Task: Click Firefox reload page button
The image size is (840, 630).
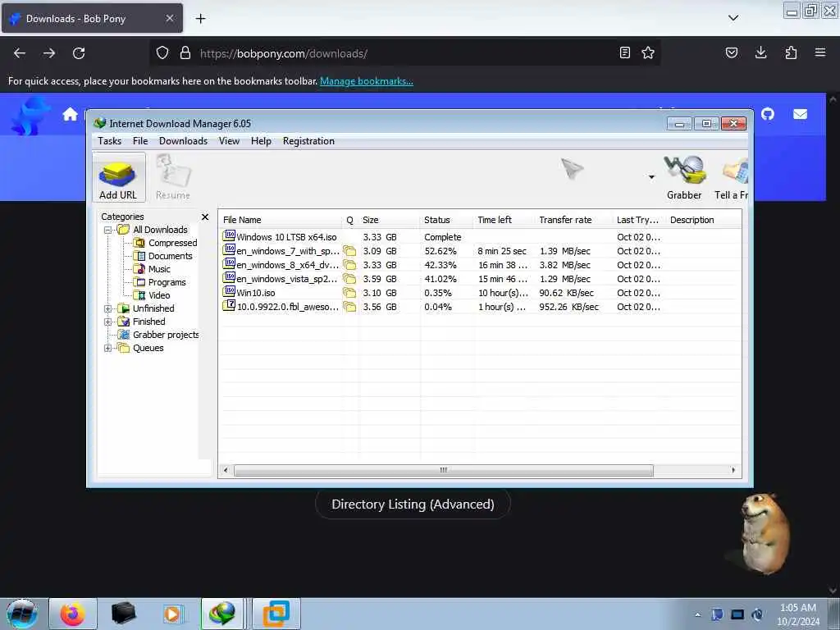Action: pyautogui.click(x=79, y=53)
